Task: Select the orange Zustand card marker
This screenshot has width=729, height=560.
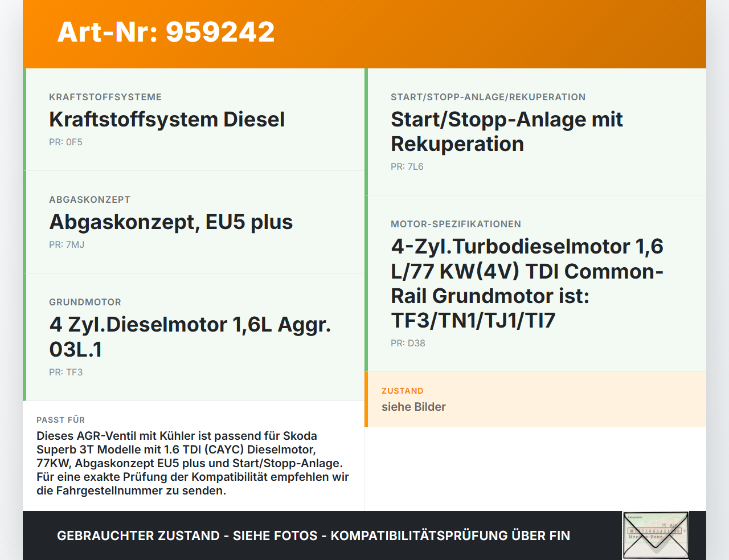Action: [x=366, y=399]
